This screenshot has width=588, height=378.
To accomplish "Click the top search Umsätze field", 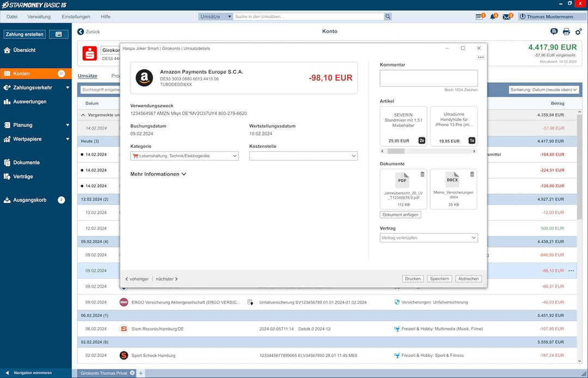I will click(x=309, y=16).
